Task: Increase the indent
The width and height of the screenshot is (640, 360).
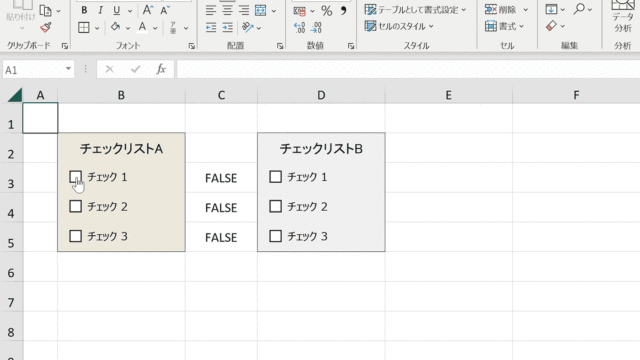Action: pyautogui.click(x=227, y=27)
